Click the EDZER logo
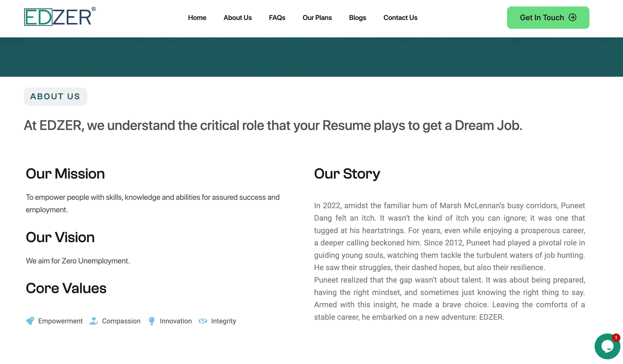This screenshot has height=364, width=623. coord(59,17)
